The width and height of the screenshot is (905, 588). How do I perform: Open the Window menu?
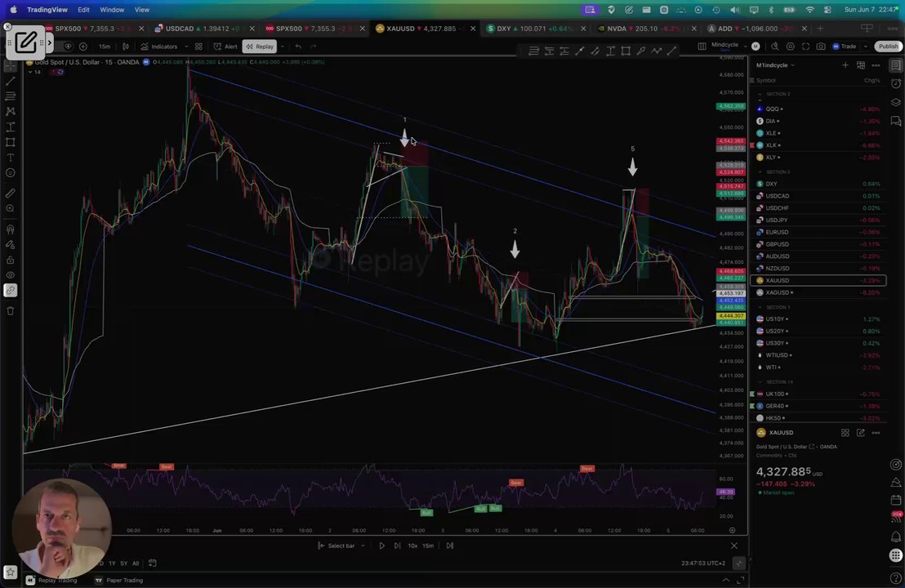coord(112,10)
